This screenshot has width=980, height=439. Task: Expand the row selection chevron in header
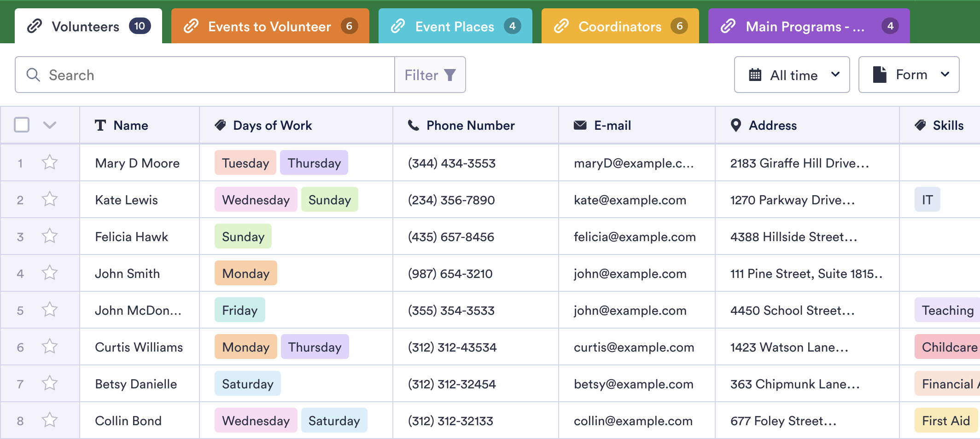(x=50, y=125)
